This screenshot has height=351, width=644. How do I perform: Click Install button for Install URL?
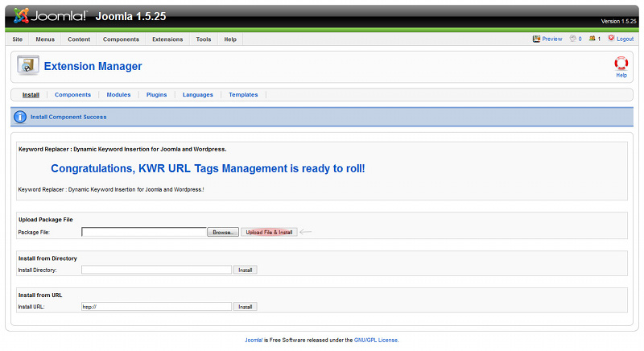246,307
